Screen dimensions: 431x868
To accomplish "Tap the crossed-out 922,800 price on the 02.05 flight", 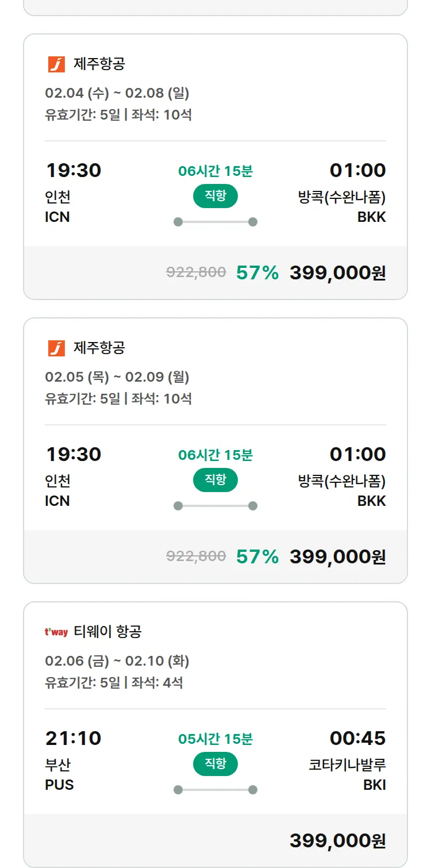I will click(x=196, y=556).
